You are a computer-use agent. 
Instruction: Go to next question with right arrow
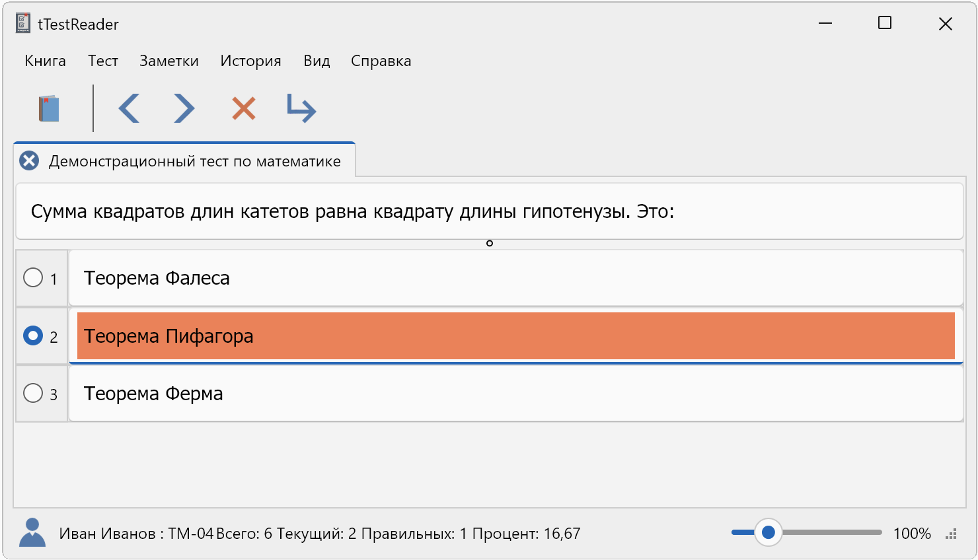(184, 108)
